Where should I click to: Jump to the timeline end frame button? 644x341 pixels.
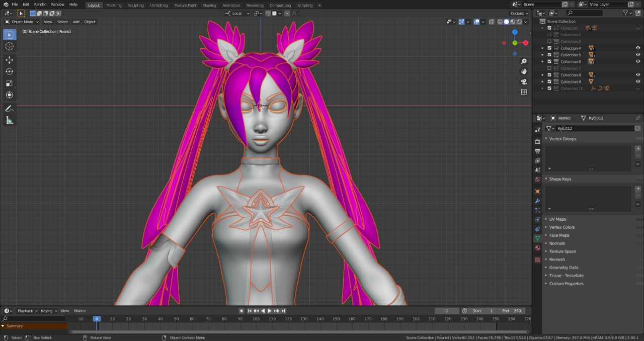click(283, 311)
